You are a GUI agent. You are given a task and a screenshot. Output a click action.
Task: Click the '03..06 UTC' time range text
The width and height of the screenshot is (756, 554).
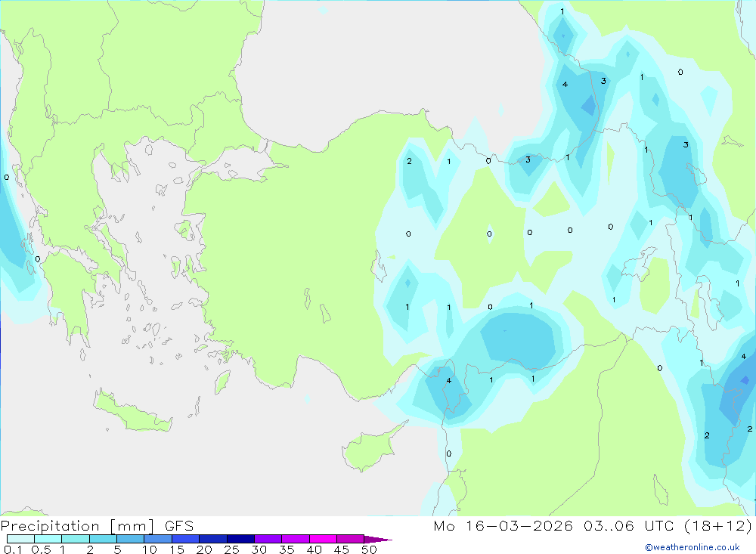pos(628,525)
